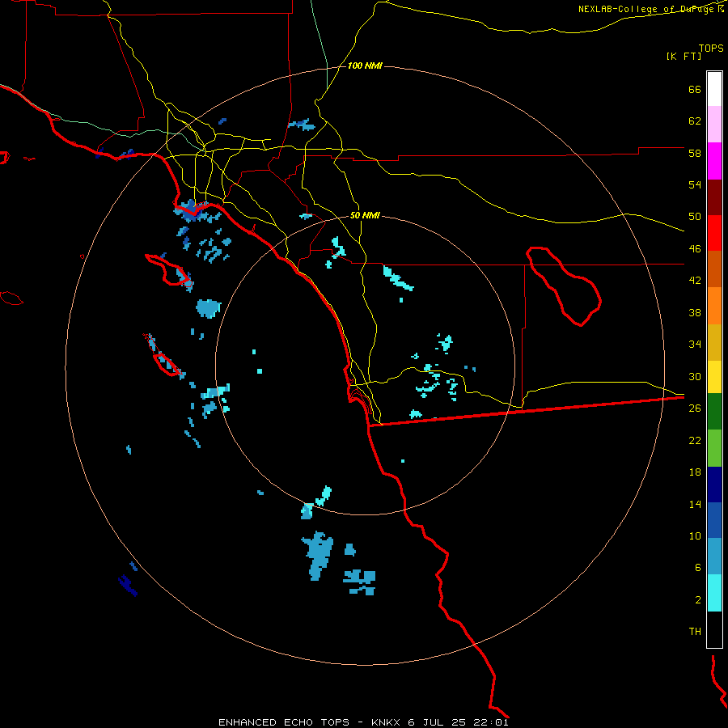Viewport: 728px width, 728px height.
Task: Click the medium blue legend swatch near 14
Action: [714, 520]
